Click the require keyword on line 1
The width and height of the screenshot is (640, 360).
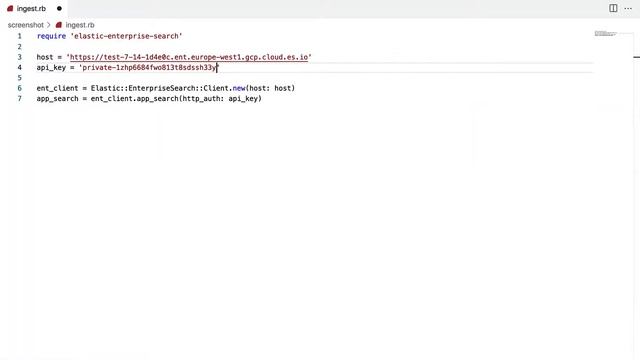51,36
